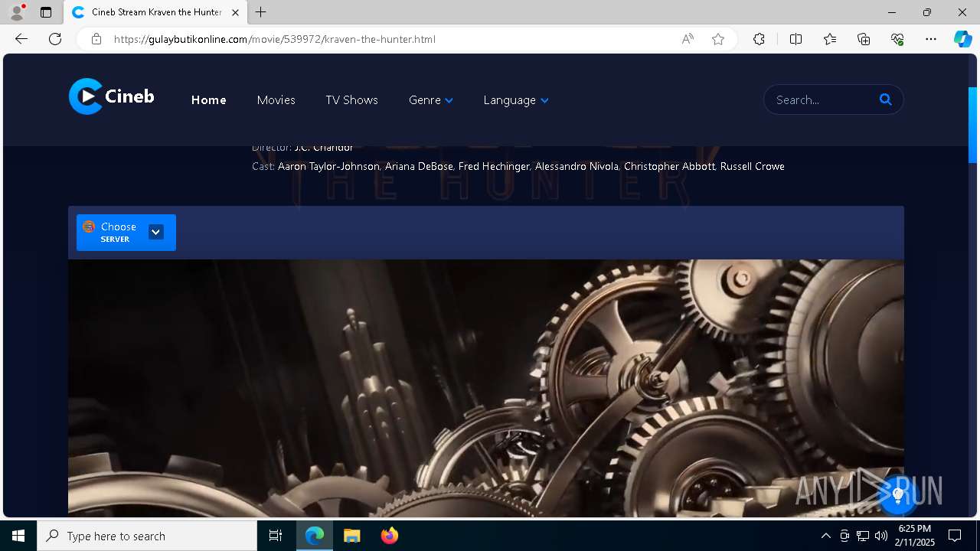Open the Choose Server dropdown

126,232
